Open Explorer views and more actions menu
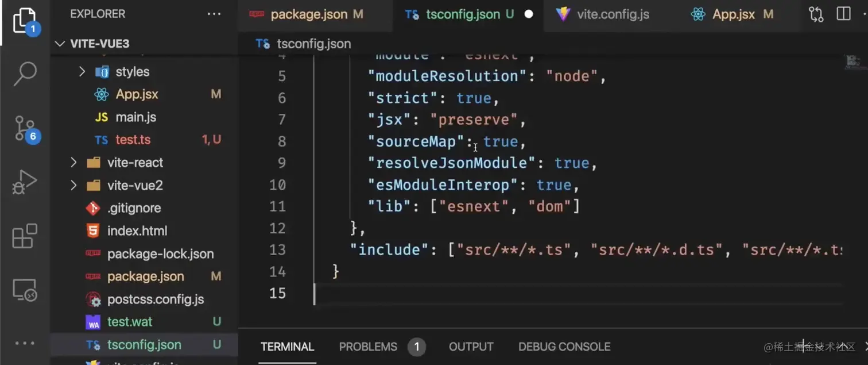Image resolution: width=868 pixels, height=365 pixels. click(214, 14)
